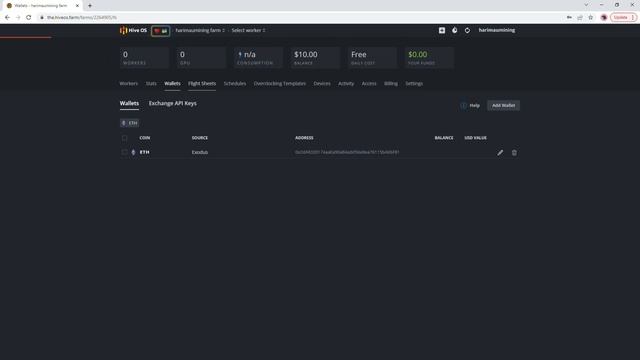
Task: Click the circular refresh icon in Hive header
Action: coord(467,30)
